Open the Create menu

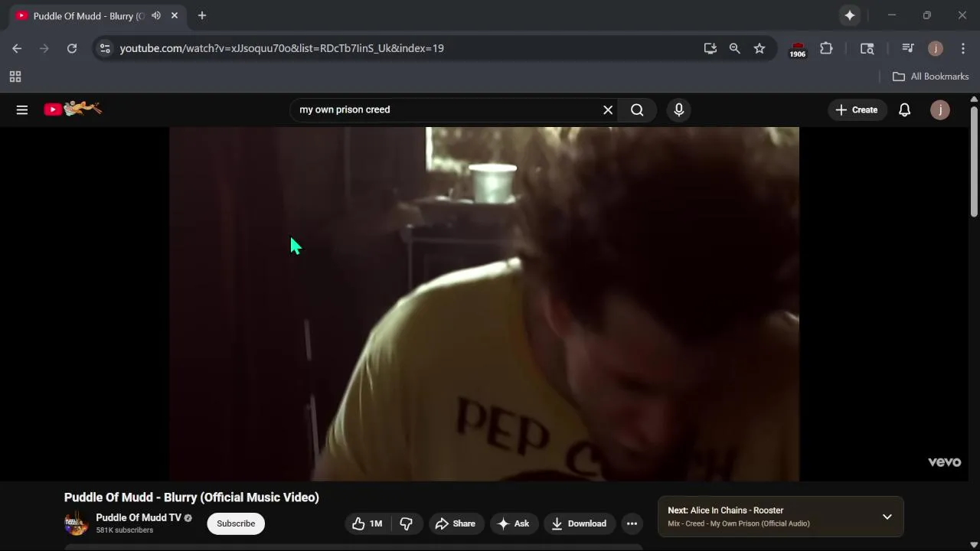[857, 109]
